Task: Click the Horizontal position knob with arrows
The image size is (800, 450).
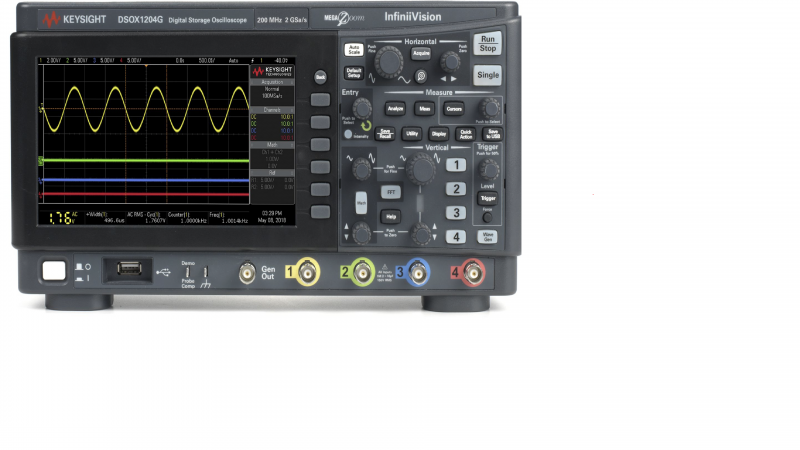Action: [x=450, y=62]
